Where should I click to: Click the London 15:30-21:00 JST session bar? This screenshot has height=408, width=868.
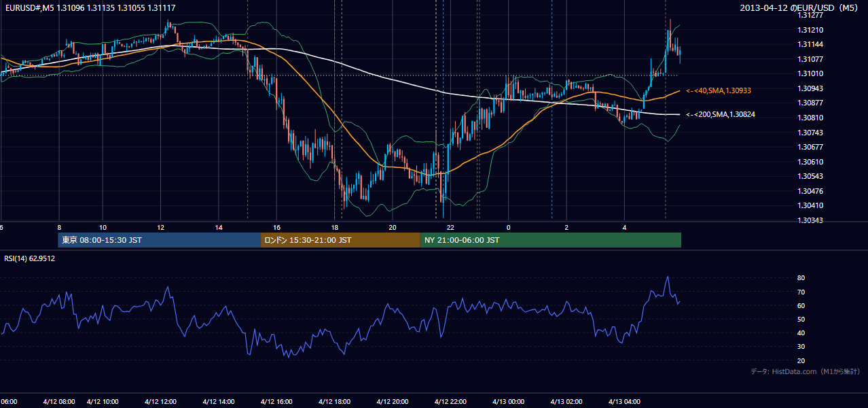[x=340, y=240]
